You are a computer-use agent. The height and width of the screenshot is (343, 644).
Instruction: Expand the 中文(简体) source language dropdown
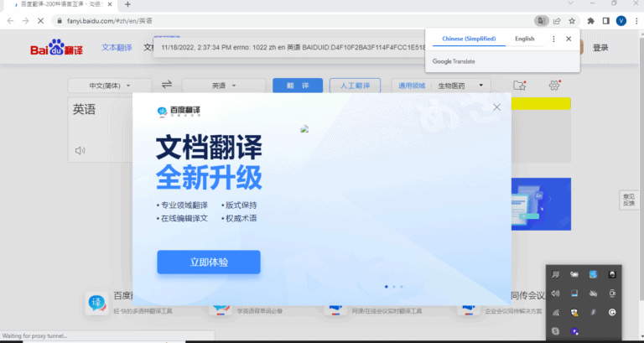point(109,86)
